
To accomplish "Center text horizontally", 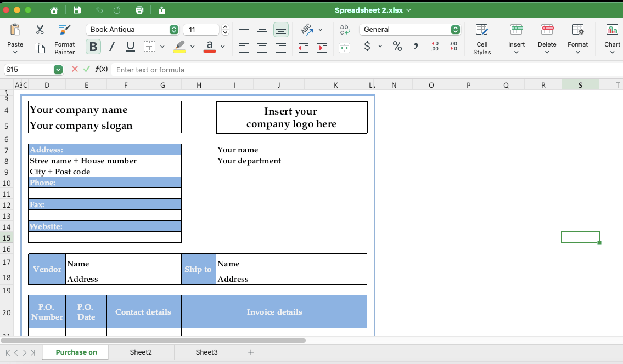I will tap(262, 48).
